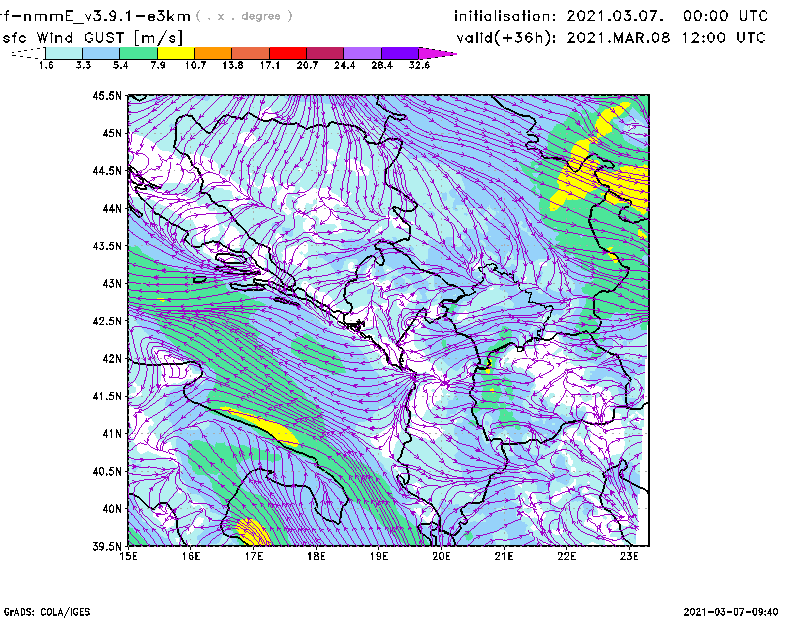Click the legend value 5.4
The width and height of the screenshot is (800, 618).
120,65
